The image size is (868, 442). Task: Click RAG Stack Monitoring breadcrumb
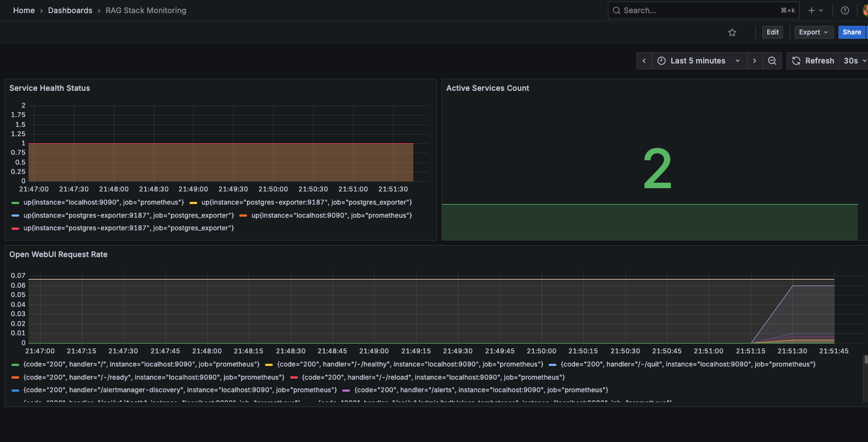(146, 10)
